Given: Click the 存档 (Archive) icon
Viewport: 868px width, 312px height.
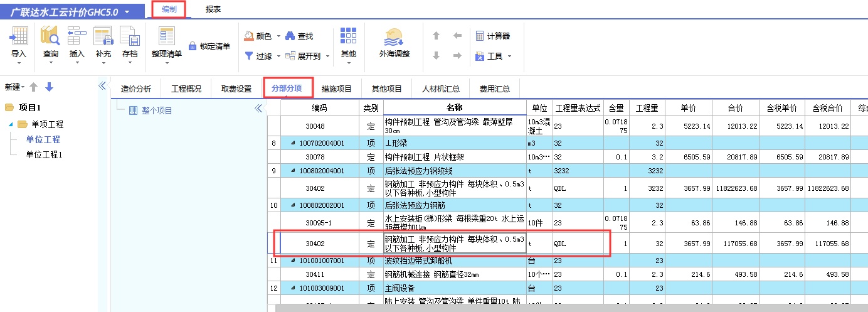Looking at the screenshot, I should [x=130, y=37].
